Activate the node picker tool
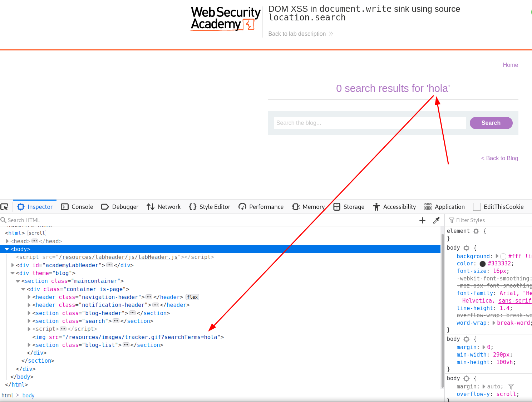The image size is (532, 402). tap(5, 207)
